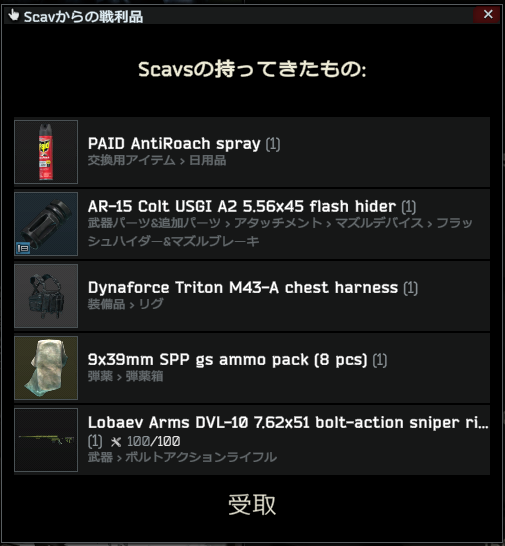The image size is (505, 546).
Task: Click the AR-15 Colt USGI A2 flash hider name
Action: point(242,206)
